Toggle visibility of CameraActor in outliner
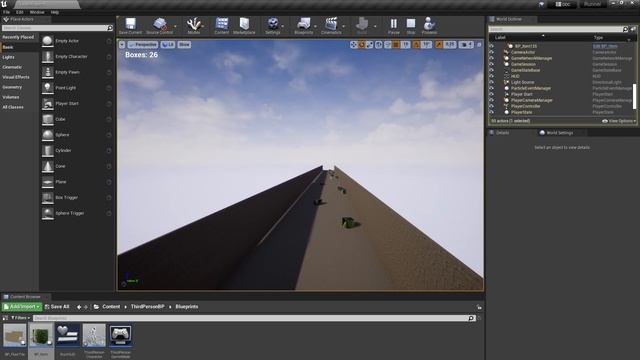640x360 pixels. (x=491, y=52)
